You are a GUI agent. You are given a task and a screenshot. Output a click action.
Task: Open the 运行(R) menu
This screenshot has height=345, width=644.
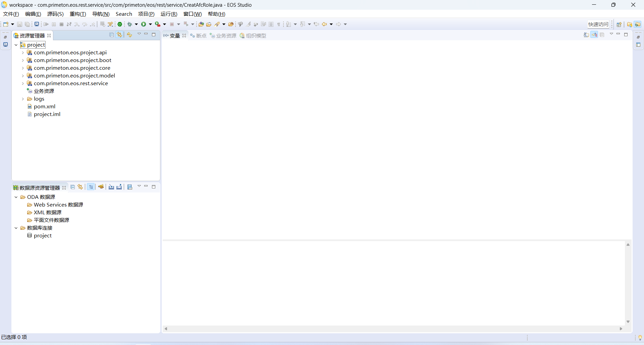[x=169, y=14]
